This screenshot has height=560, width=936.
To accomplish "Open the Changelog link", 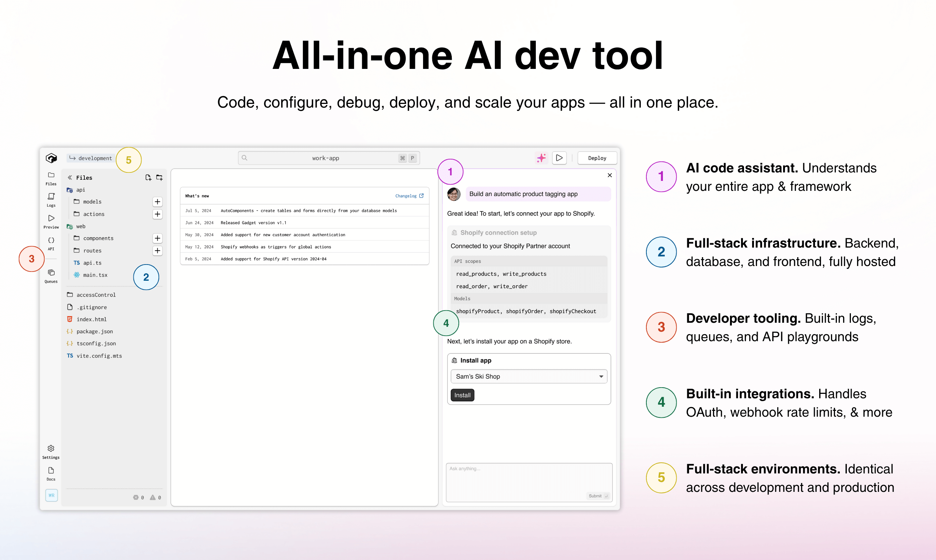I will pyautogui.click(x=409, y=196).
